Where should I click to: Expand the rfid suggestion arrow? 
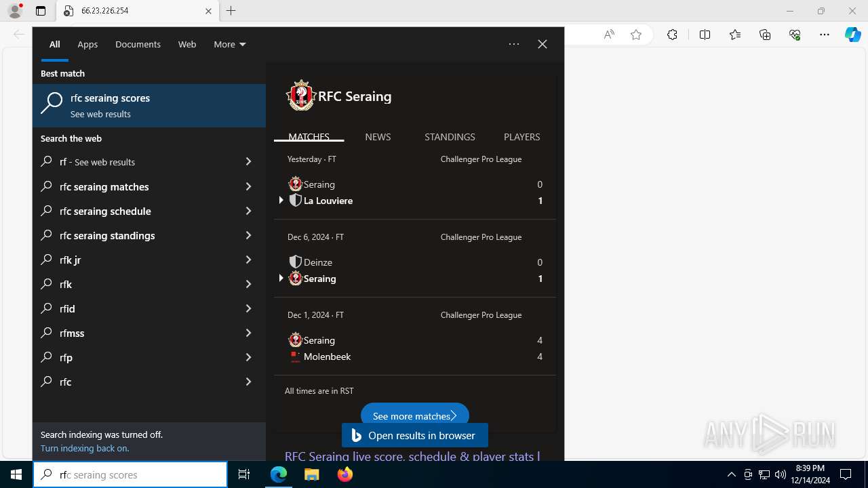pos(248,308)
